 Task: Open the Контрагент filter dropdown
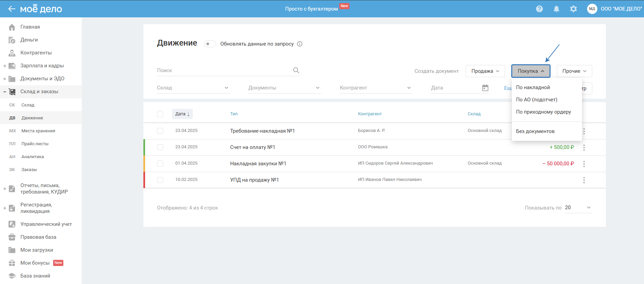point(376,88)
